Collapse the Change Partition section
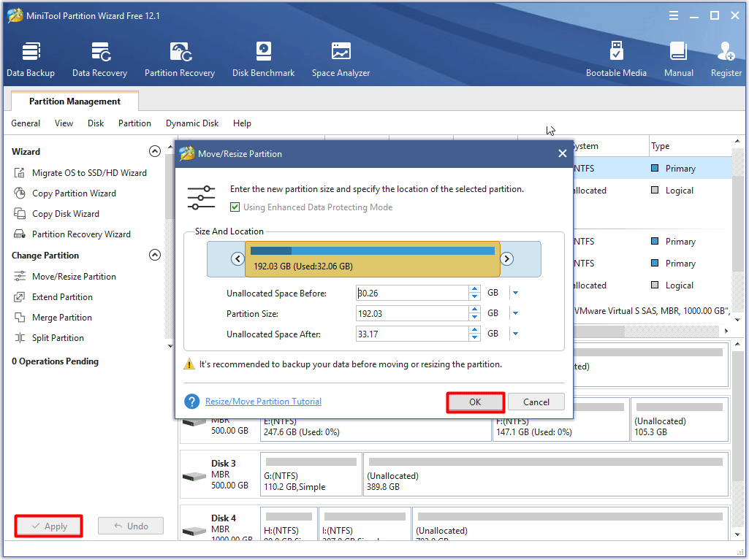 [155, 255]
